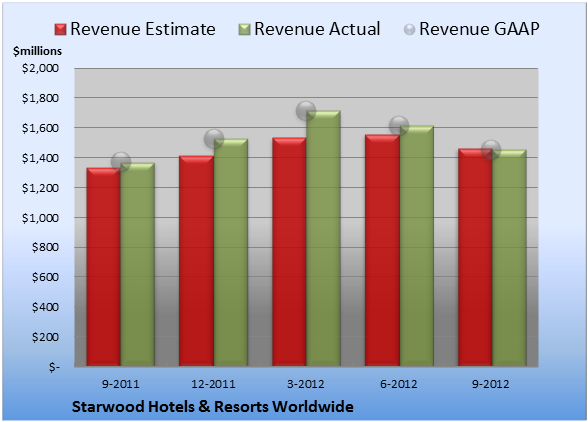Click the $1,600 axis label
This screenshot has height=422, width=588.
click(40, 128)
